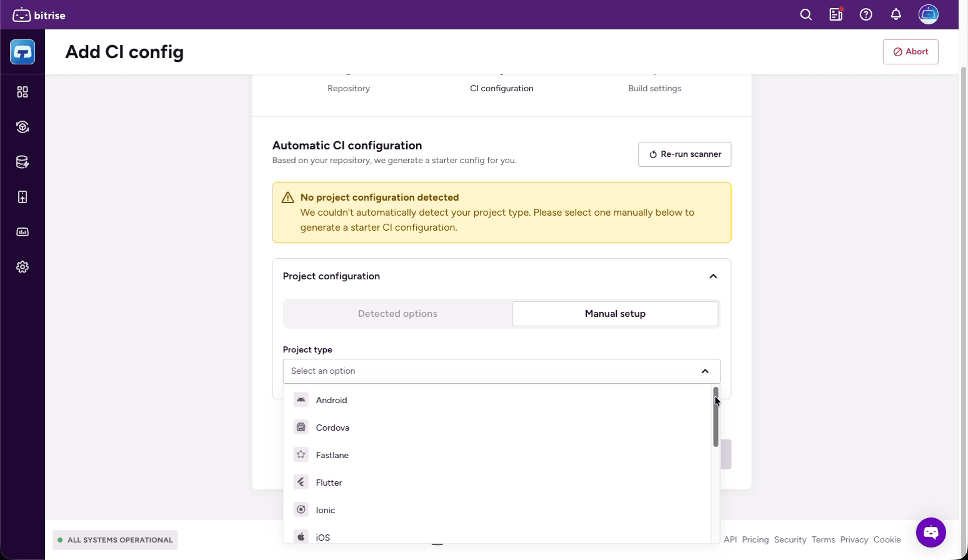Open the Bitrise home logo
The image size is (968, 560).
point(39,15)
